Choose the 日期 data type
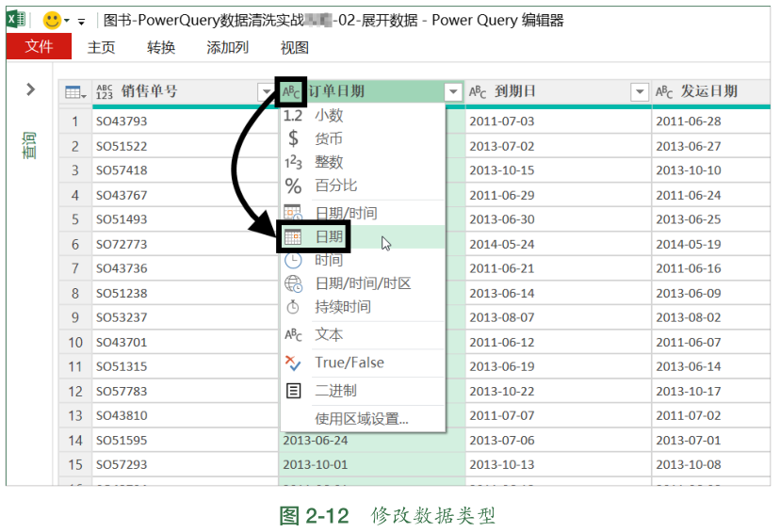 coord(363,236)
